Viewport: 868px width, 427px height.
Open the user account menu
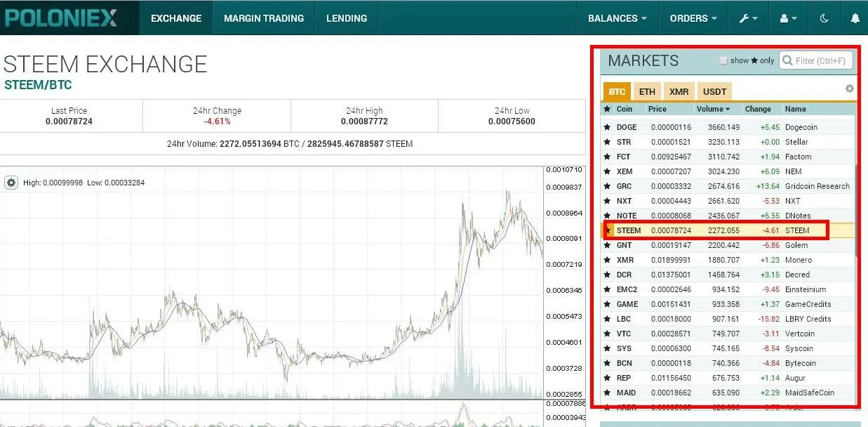point(789,18)
